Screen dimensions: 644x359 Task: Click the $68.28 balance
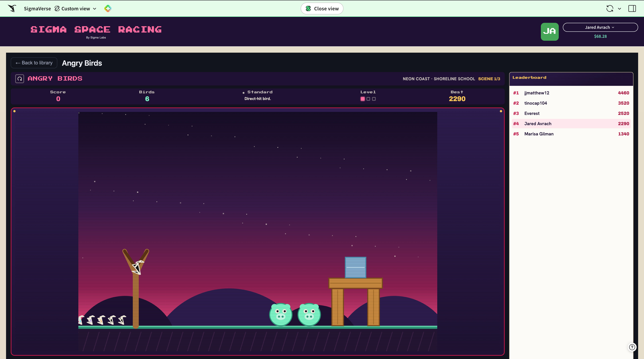600,36
